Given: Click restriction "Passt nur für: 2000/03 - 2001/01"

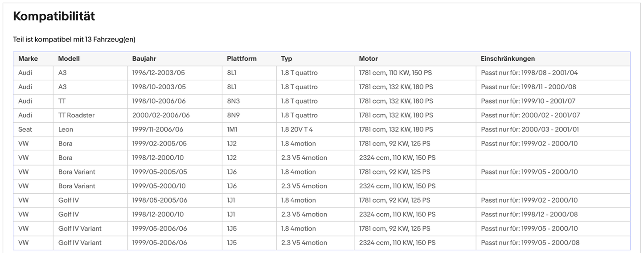Looking at the screenshot, I should [x=529, y=129].
